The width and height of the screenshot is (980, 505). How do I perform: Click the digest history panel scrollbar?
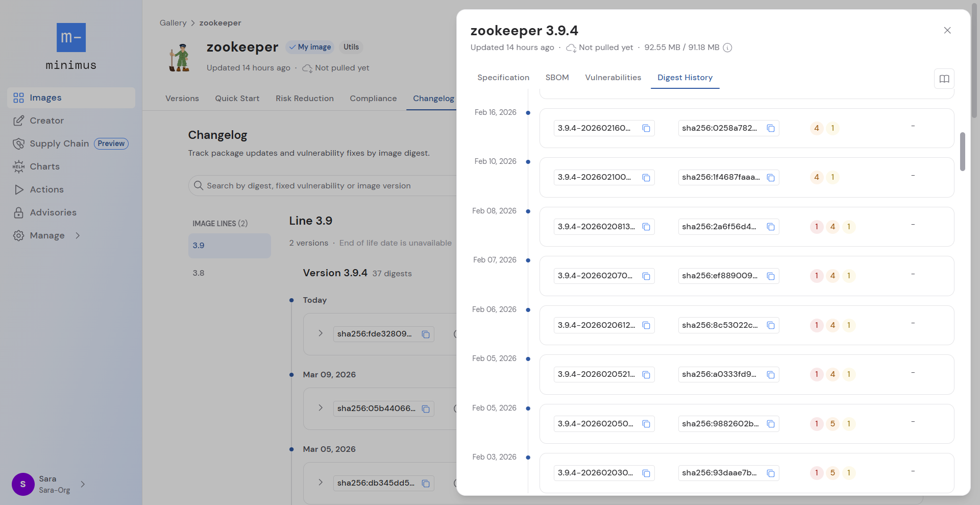[963, 152]
